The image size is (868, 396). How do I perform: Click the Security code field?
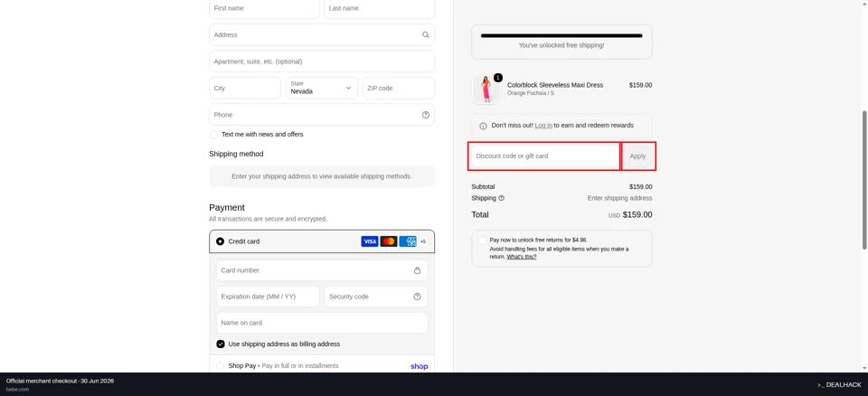click(x=376, y=297)
